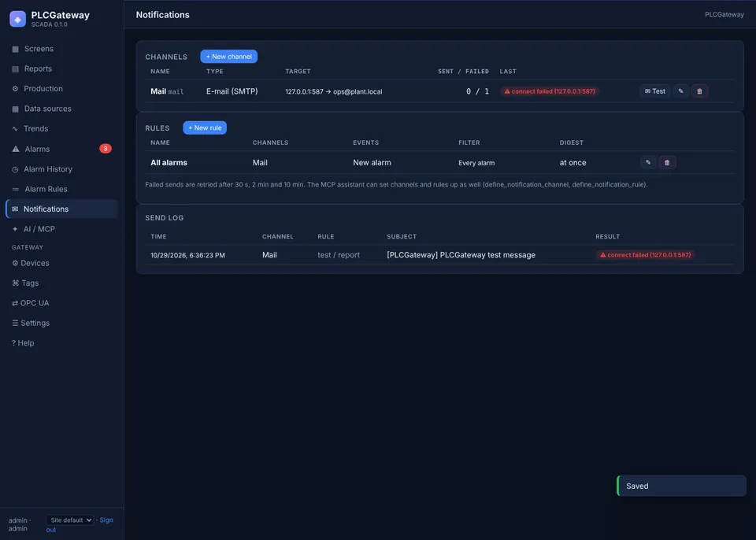Click the send log timestamp 10/29/2026, 6:36:23 PM
This screenshot has width=756, height=540.
click(x=187, y=255)
